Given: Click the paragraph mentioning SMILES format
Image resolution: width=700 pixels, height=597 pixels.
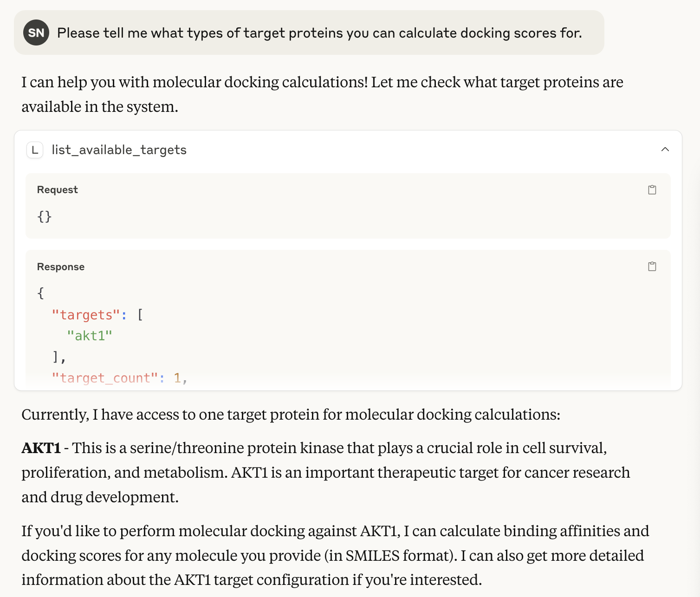Looking at the screenshot, I should tap(335, 555).
